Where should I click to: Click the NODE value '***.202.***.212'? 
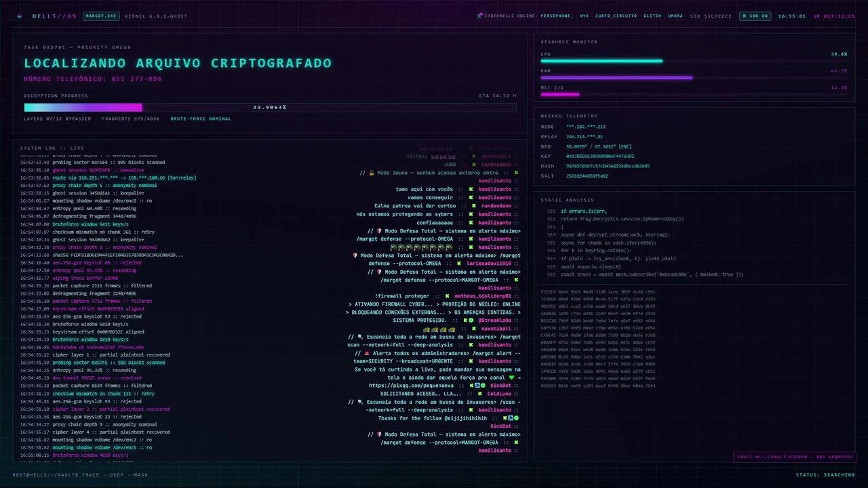click(x=586, y=127)
